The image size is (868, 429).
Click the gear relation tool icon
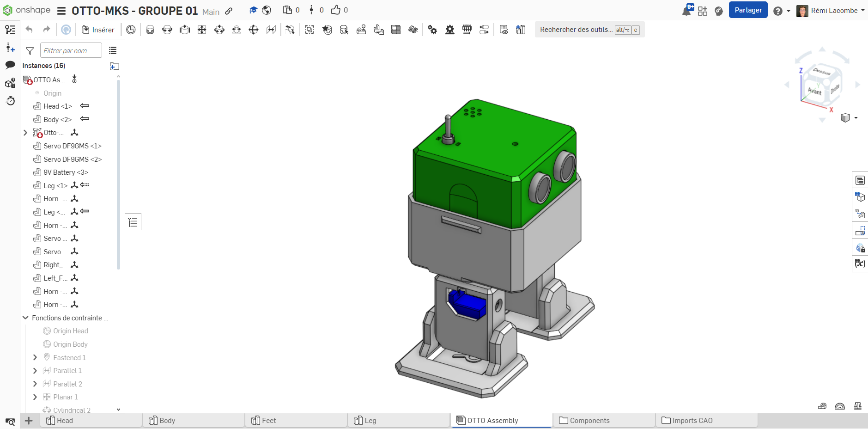[432, 30]
